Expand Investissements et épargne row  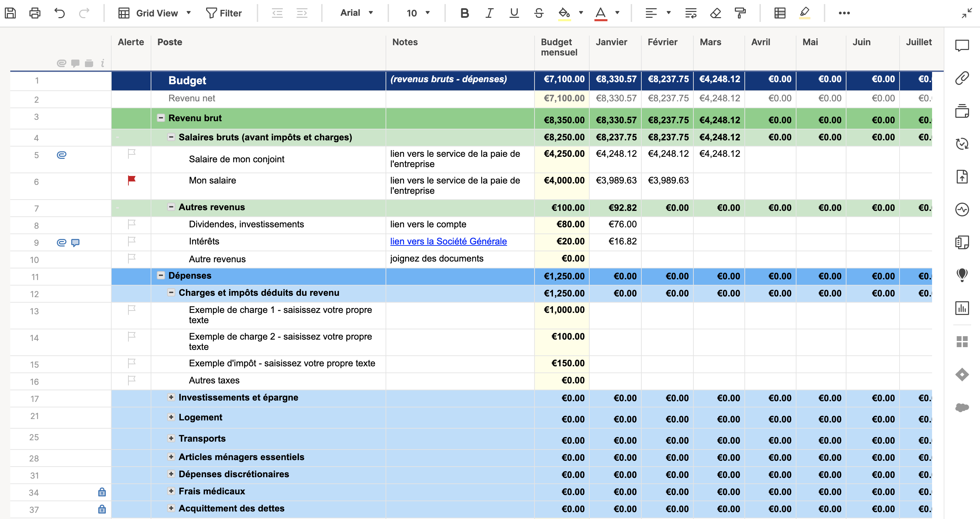pyautogui.click(x=171, y=397)
